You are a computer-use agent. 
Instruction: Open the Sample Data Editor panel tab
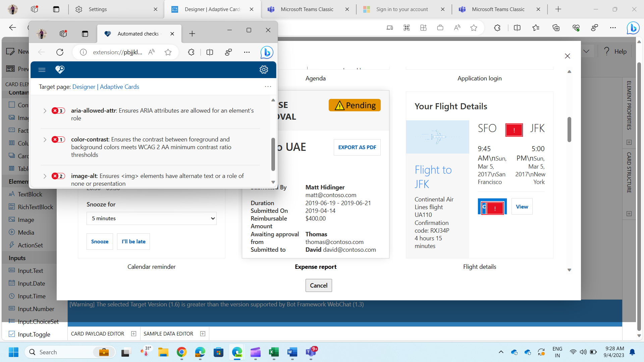click(168, 334)
